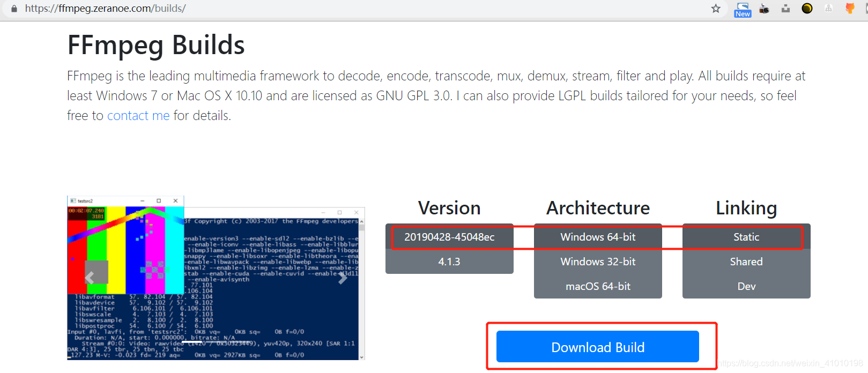Open the yellow crescent moon extension

(x=807, y=9)
